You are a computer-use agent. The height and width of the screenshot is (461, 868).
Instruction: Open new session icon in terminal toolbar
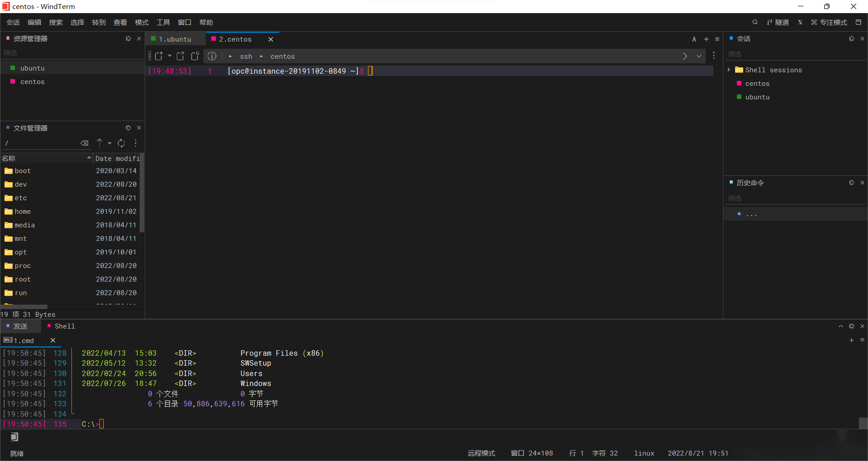(159, 56)
